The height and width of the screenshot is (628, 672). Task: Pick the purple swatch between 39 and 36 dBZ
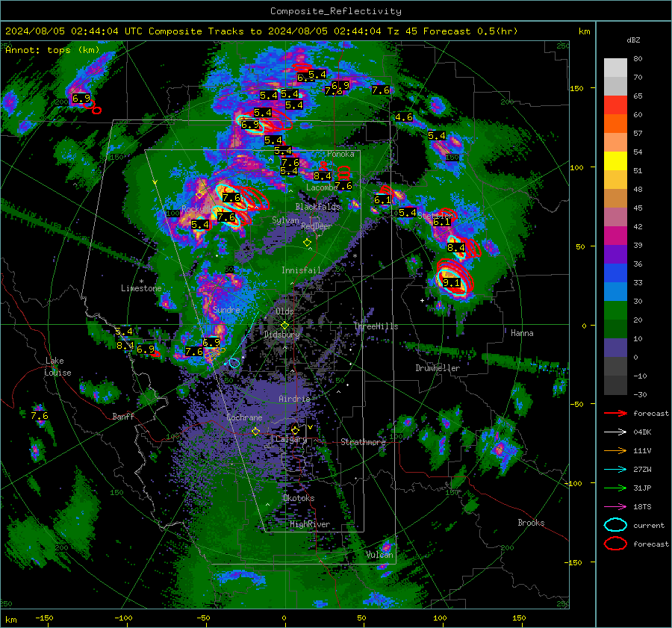[615, 254]
